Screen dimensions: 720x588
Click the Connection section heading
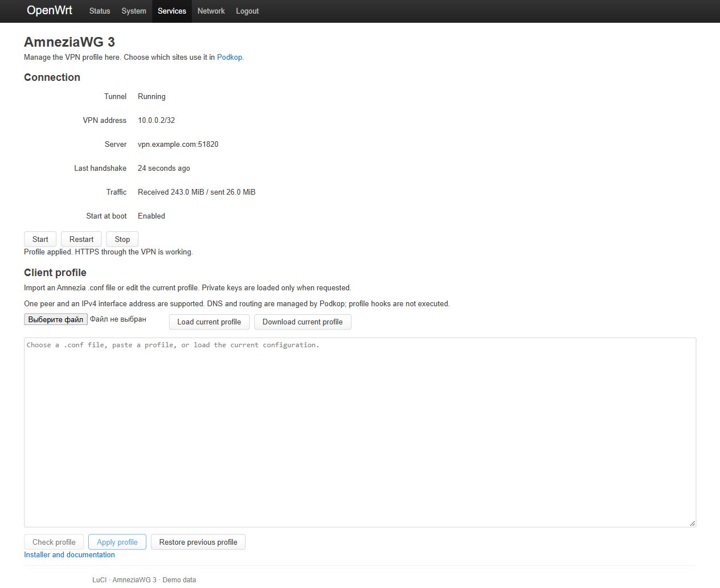(52, 77)
